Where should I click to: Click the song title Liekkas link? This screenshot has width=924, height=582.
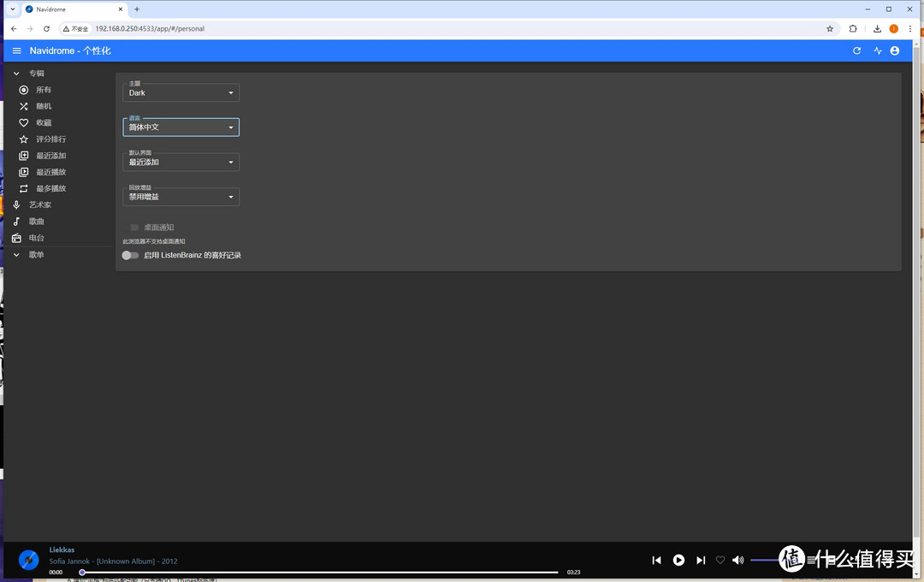pos(62,549)
